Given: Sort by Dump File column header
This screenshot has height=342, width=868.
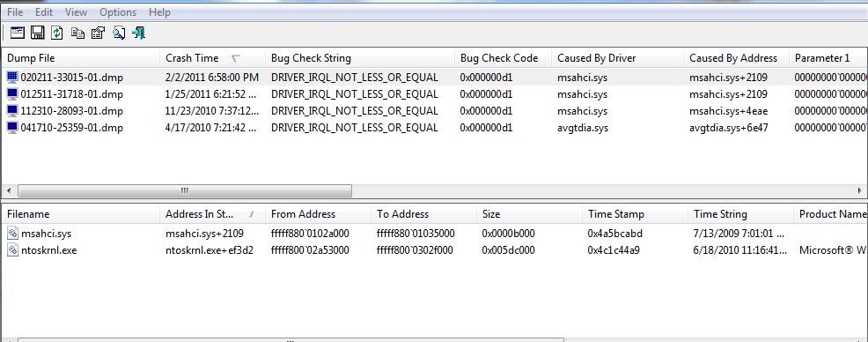Looking at the screenshot, I should click(x=81, y=58).
